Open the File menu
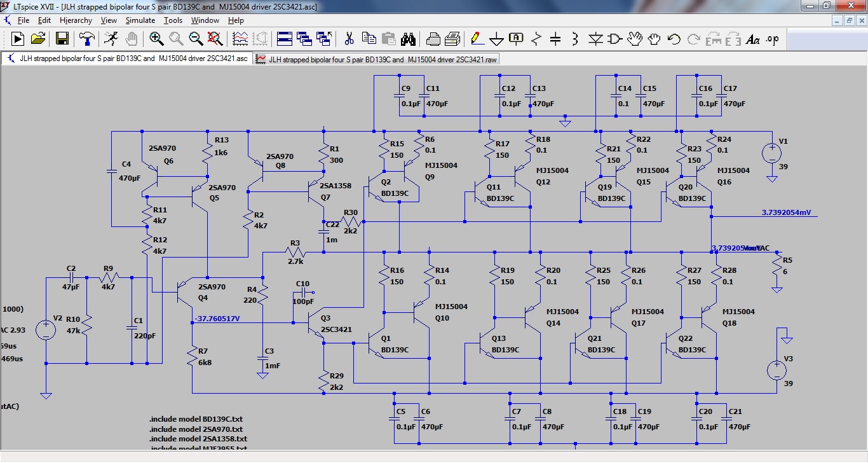 point(24,20)
